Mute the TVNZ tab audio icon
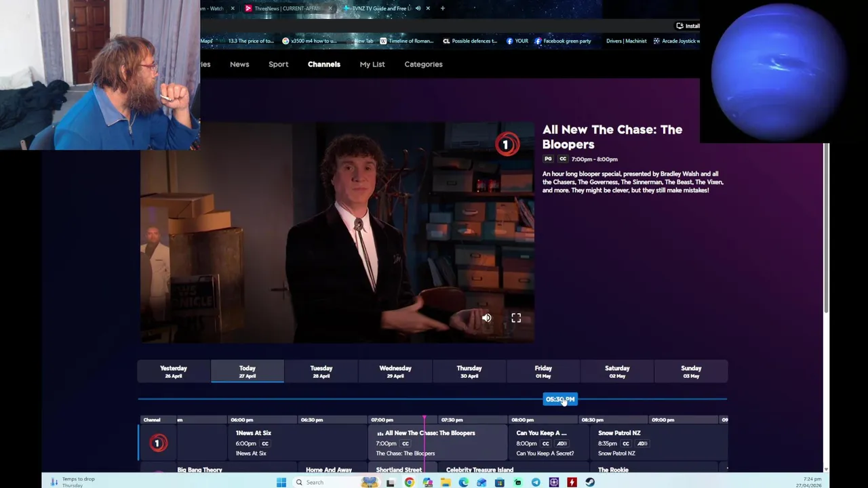 click(418, 8)
